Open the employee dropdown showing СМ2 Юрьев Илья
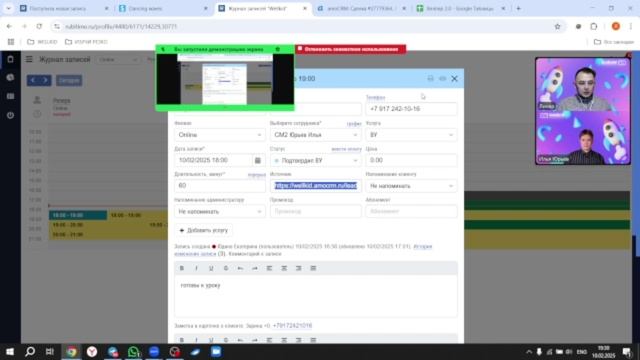 316,135
